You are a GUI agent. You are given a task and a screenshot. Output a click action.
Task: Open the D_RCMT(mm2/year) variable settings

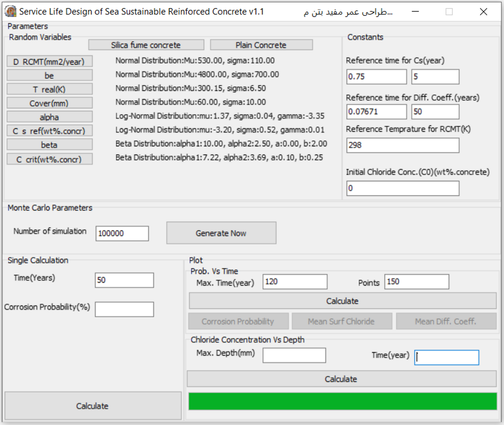click(x=49, y=62)
